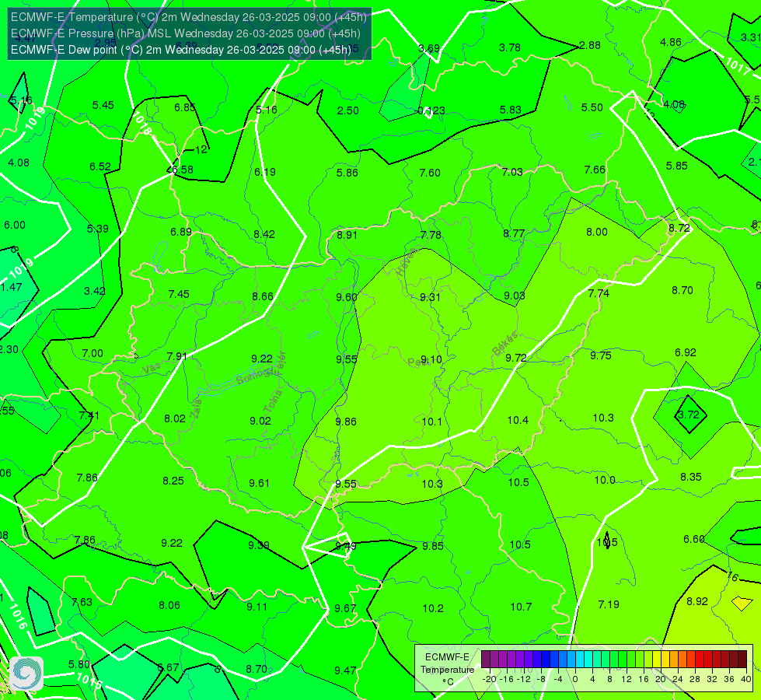The height and width of the screenshot is (700, 761).
Task: Click the dark purple -20 legend color
Action: (485, 660)
